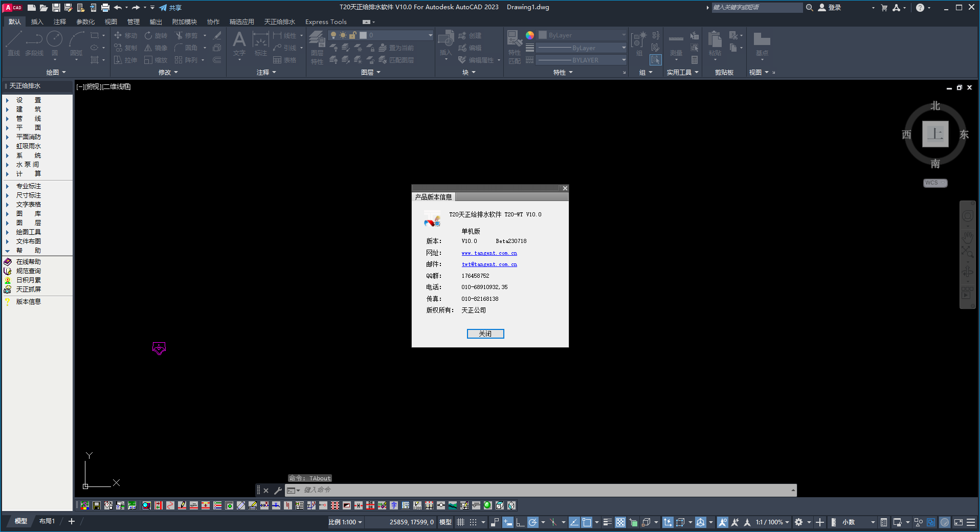This screenshot has height=532, width=980.
Task: Click the layer 0 color square swatch
Action: [363, 35]
